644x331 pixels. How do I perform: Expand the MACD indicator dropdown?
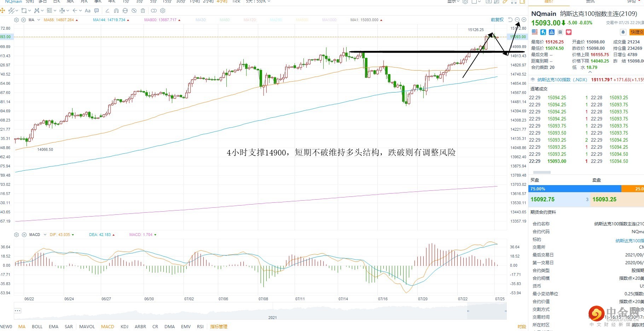coord(45,235)
